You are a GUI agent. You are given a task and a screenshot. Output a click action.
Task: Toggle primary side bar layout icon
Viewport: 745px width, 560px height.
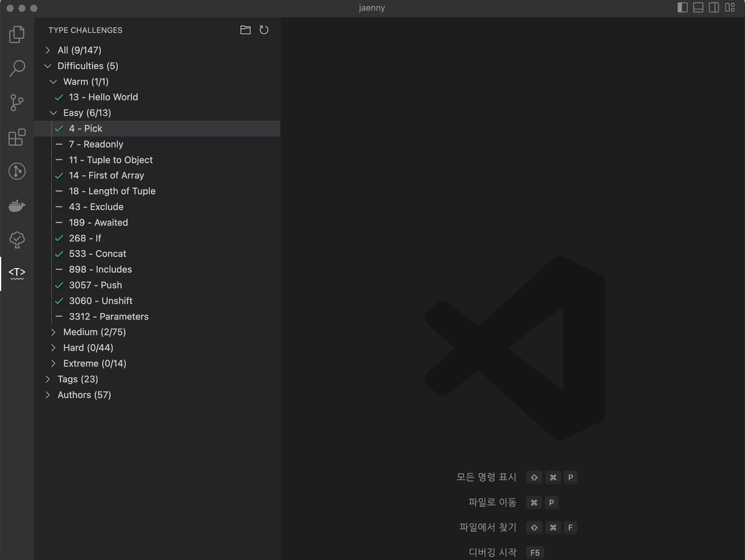tap(683, 8)
